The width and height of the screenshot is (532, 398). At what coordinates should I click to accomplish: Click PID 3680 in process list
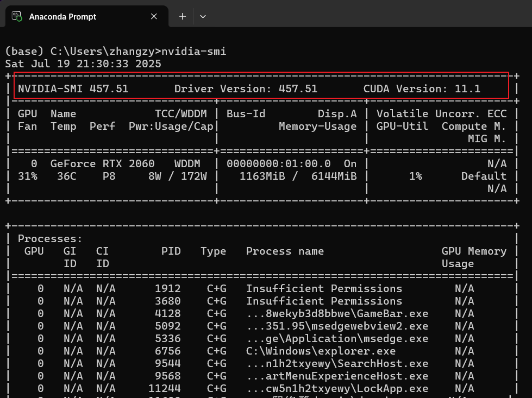[x=167, y=301]
